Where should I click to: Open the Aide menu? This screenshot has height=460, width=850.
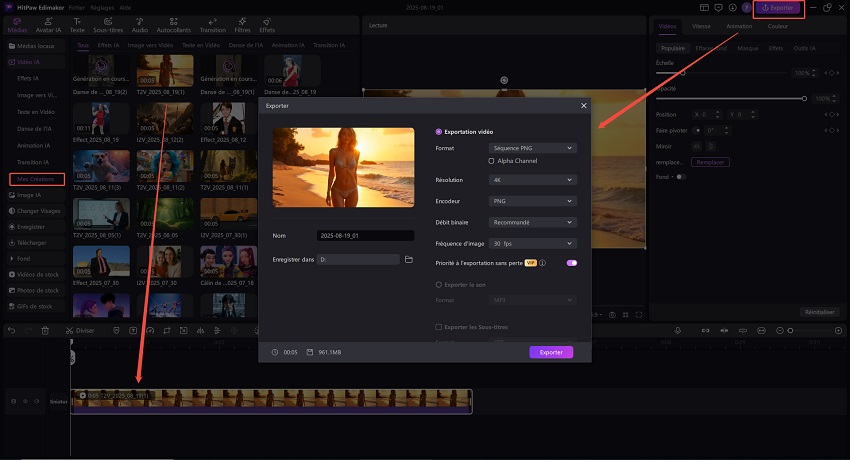click(125, 8)
